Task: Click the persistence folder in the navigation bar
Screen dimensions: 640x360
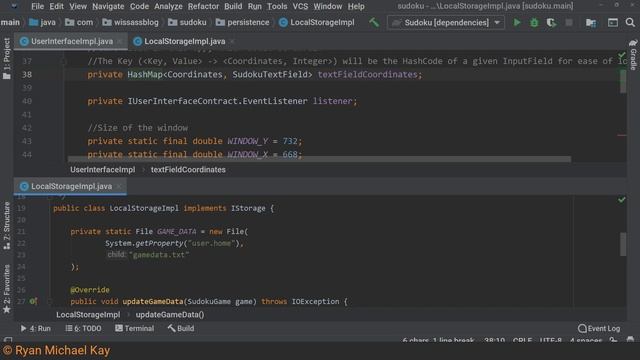Action: click(242, 22)
